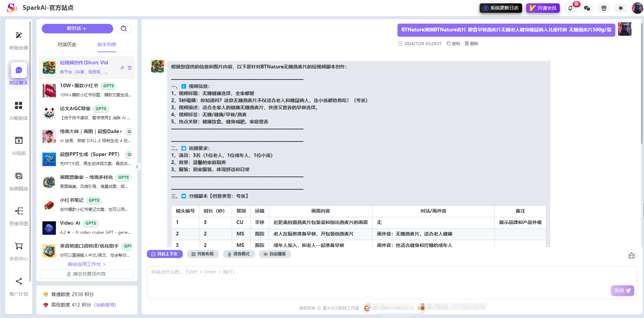Click 开通会员 membership button
This screenshot has height=318, width=644.
tap(543, 8)
